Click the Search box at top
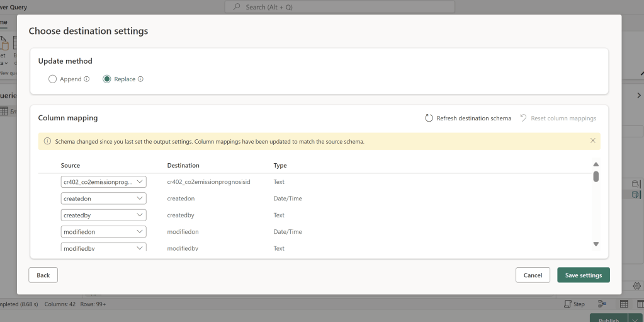 pyautogui.click(x=340, y=7)
